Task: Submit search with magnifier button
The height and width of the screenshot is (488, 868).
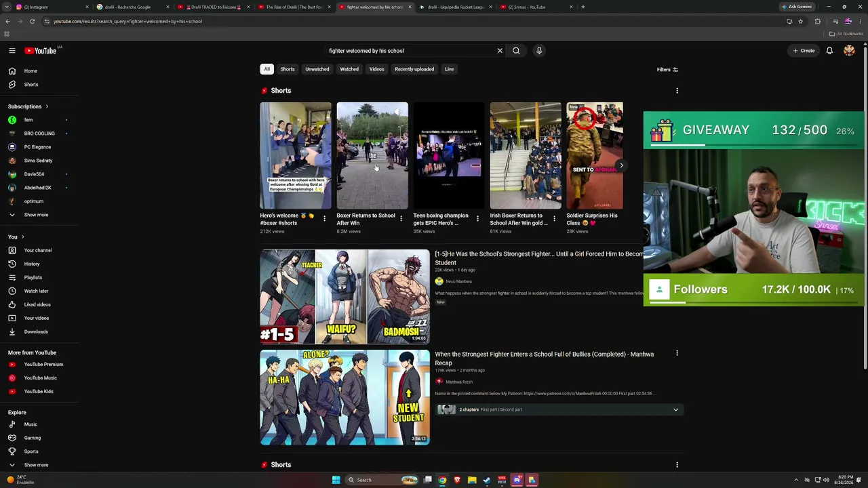Action: coord(516,51)
